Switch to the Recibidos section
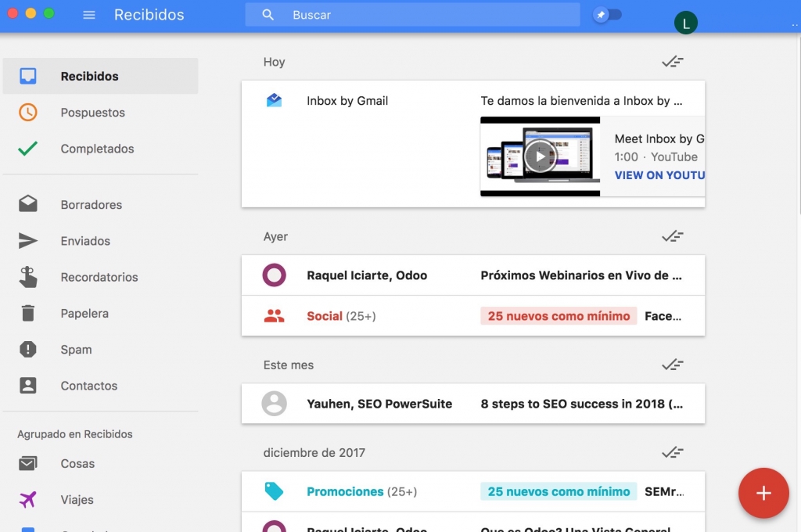This screenshot has width=801, height=532. coord(86,76)
